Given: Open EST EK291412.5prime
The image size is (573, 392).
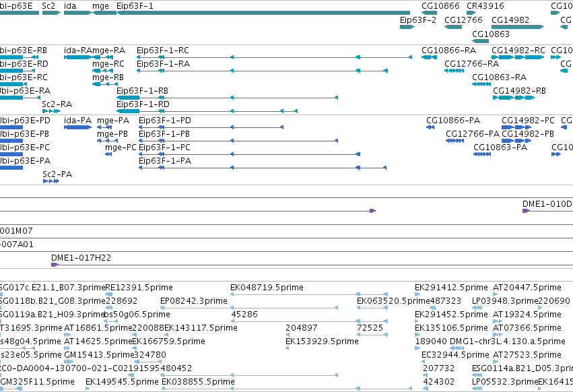Looking at the screenshot, I should coord(451,288).
